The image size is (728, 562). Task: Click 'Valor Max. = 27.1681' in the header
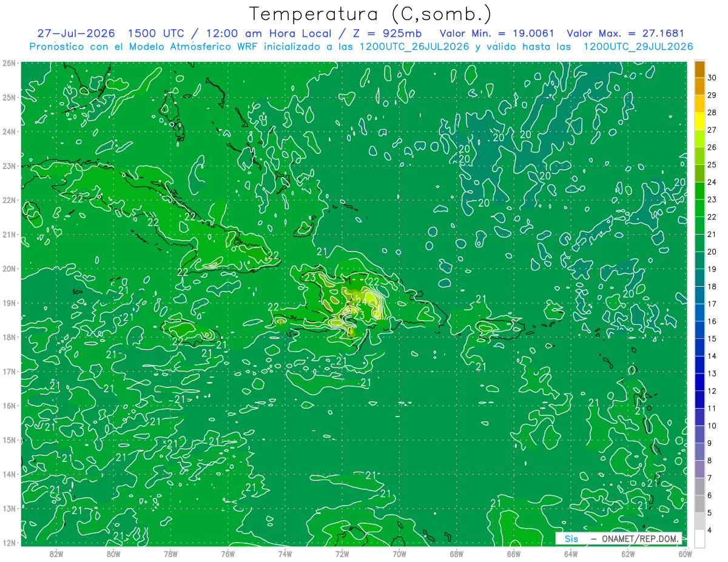(625, 33)
